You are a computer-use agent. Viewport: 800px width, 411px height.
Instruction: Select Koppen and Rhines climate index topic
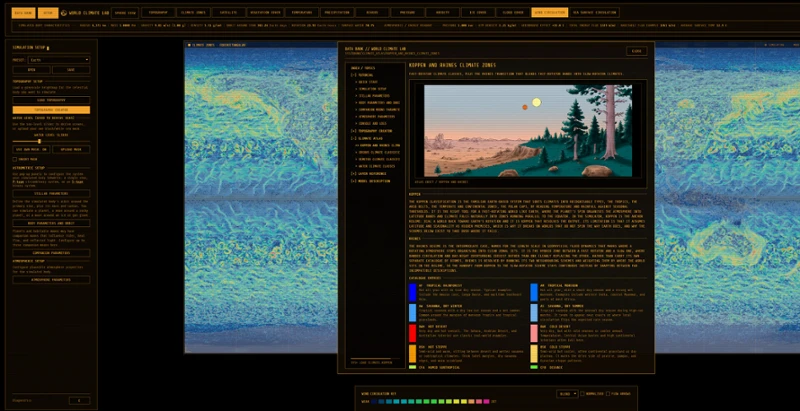point(378,145)
